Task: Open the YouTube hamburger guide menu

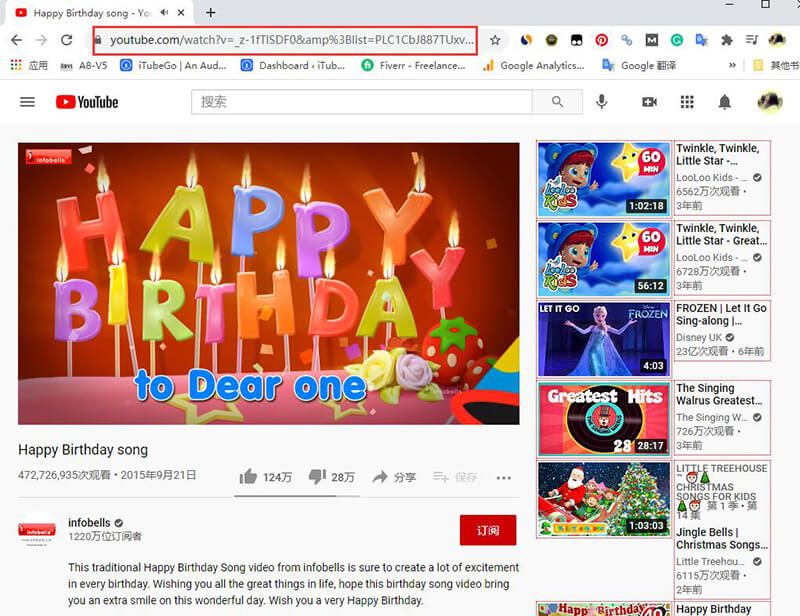Action: (x=28, y=102)
